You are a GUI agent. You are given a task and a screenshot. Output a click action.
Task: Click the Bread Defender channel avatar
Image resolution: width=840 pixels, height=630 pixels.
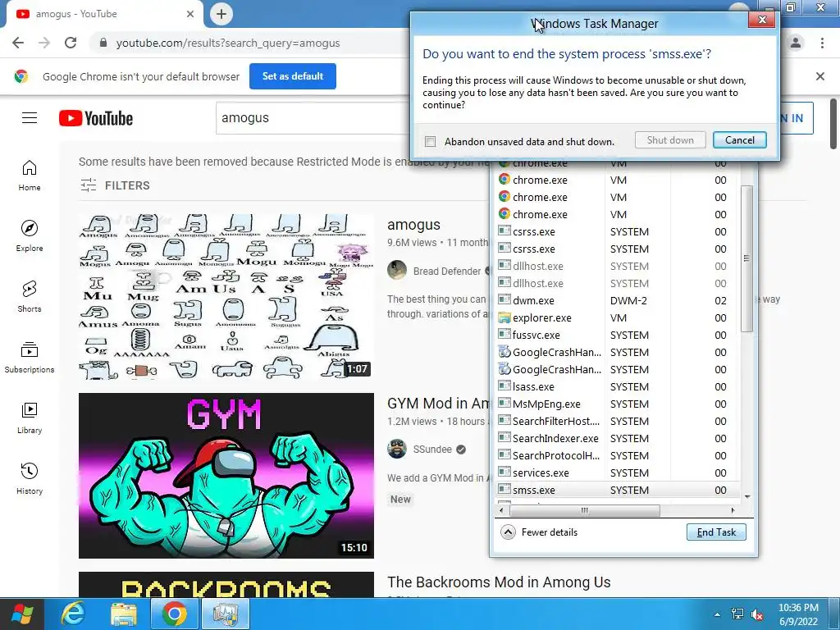click(397, 270)
